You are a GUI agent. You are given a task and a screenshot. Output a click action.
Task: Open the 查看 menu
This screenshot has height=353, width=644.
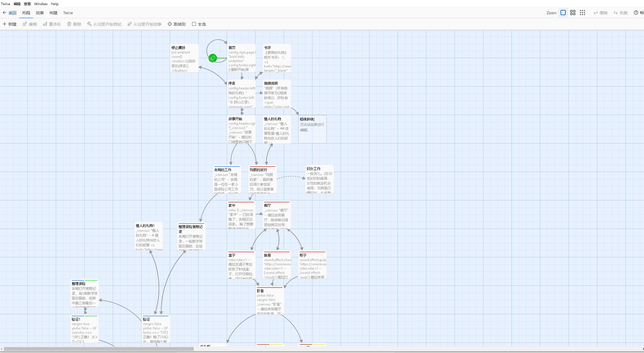pyautogui.click(x=27, y=4)
